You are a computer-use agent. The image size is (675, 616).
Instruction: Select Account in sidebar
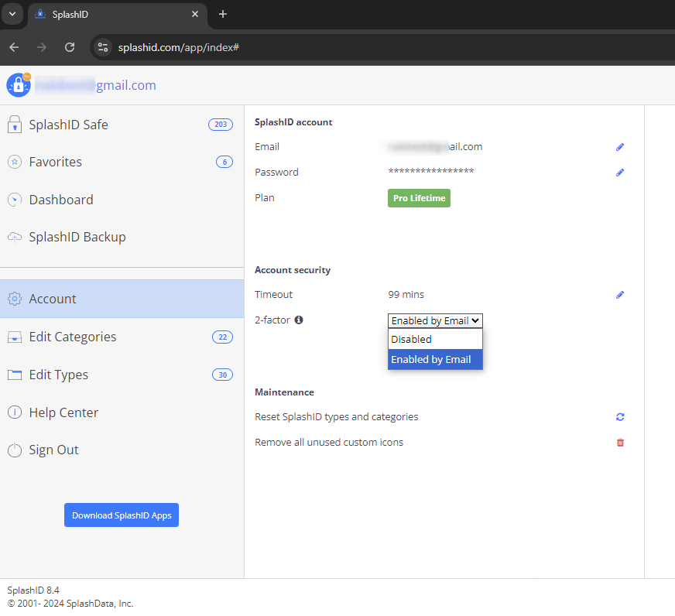point(122,299)
